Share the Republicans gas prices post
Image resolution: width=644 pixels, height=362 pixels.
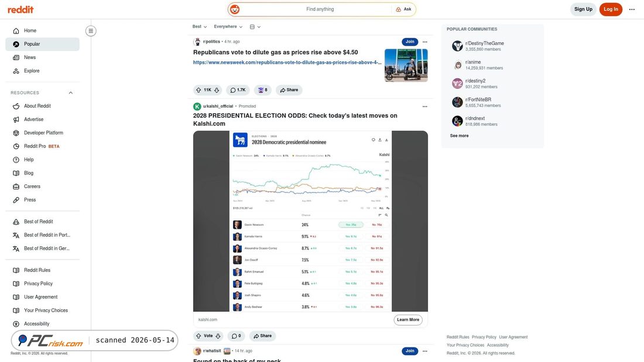tap(289, 90)
